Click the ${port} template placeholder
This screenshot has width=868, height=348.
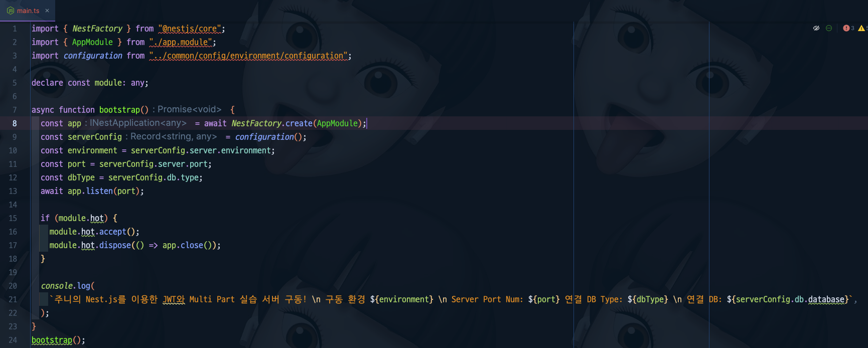point(544,299)
